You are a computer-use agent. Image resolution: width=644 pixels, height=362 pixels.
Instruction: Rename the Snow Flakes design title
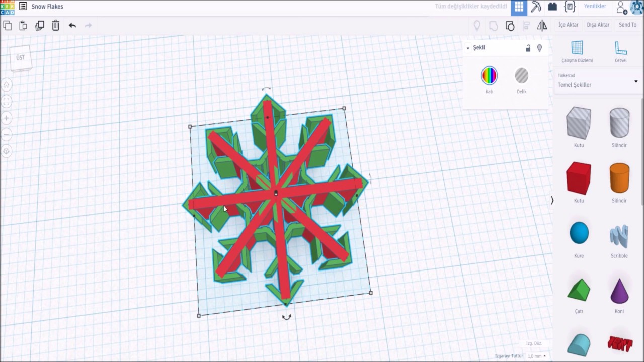click(47, 7)
